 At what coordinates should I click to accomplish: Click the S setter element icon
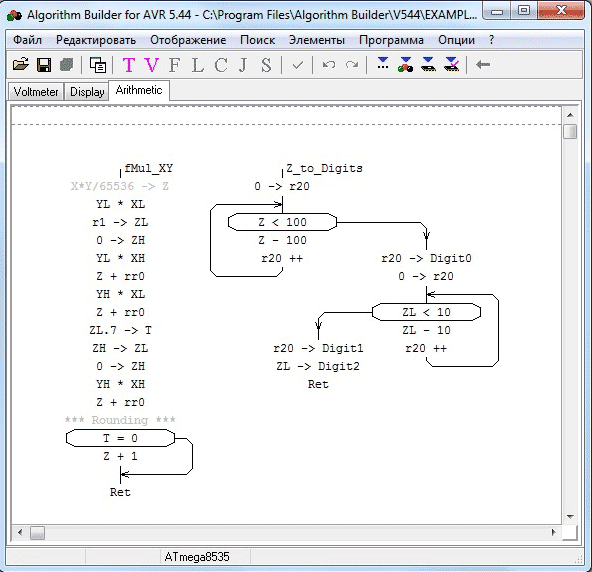(x=266, y=65)
